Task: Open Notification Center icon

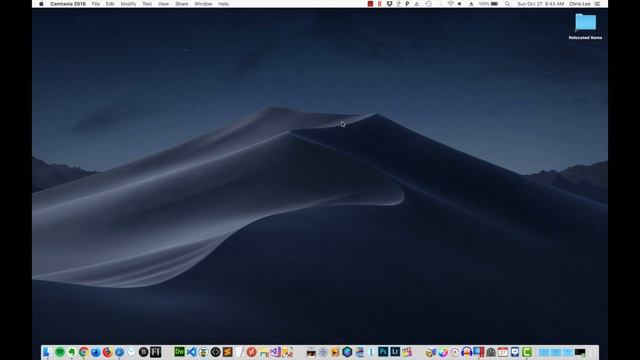Action: pos(597,4)
